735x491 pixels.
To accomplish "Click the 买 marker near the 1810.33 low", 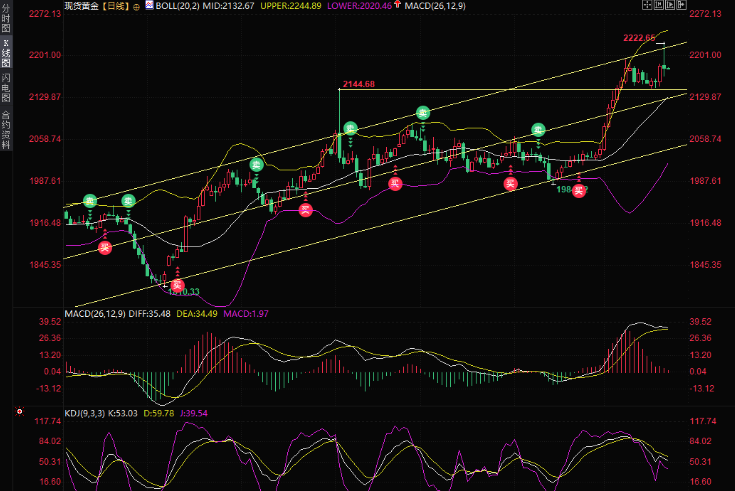I will point(177,285).
